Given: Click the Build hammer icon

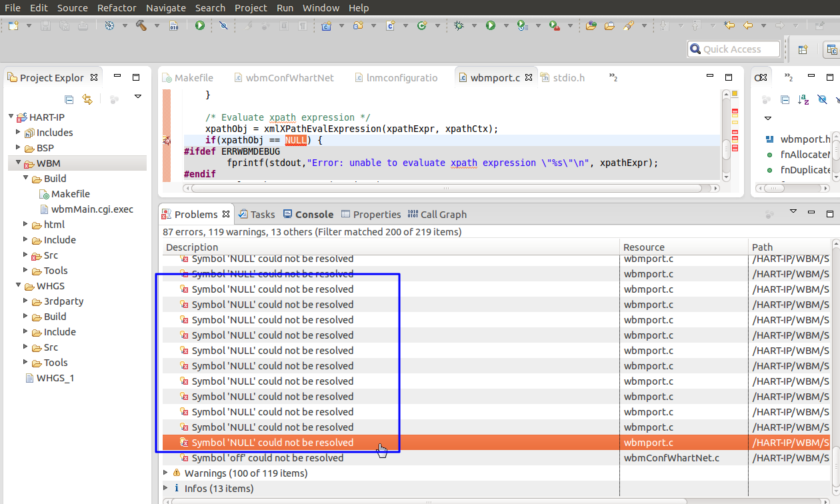Looking at the screenshot, I should click(x=141, y=25).
